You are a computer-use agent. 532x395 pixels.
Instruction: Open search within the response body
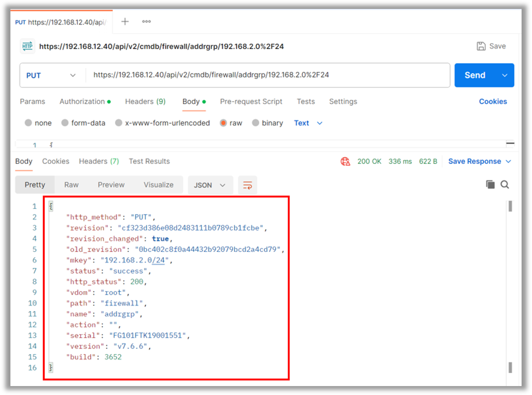(505, 184)
